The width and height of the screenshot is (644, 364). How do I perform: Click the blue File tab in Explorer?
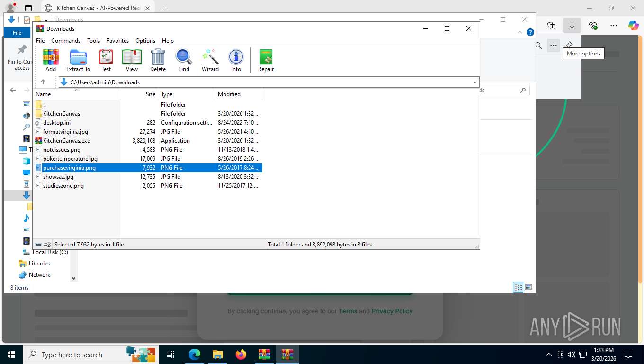click(17, 33)
